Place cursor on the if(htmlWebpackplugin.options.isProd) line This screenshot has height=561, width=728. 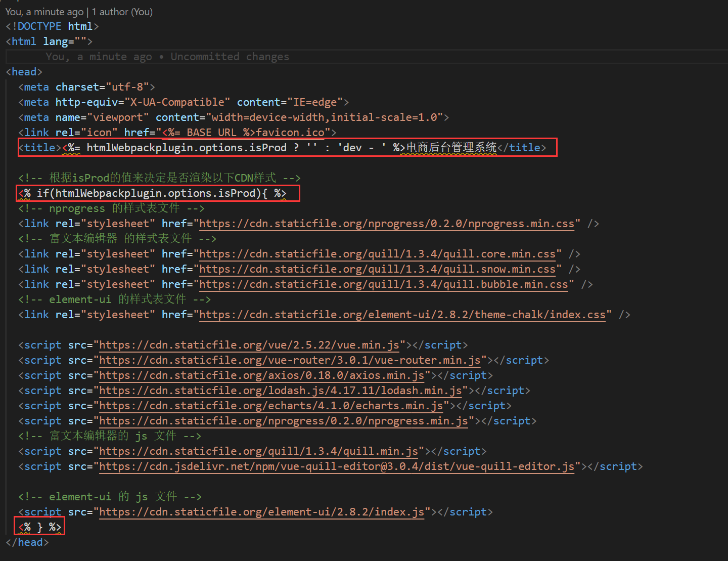152,193
